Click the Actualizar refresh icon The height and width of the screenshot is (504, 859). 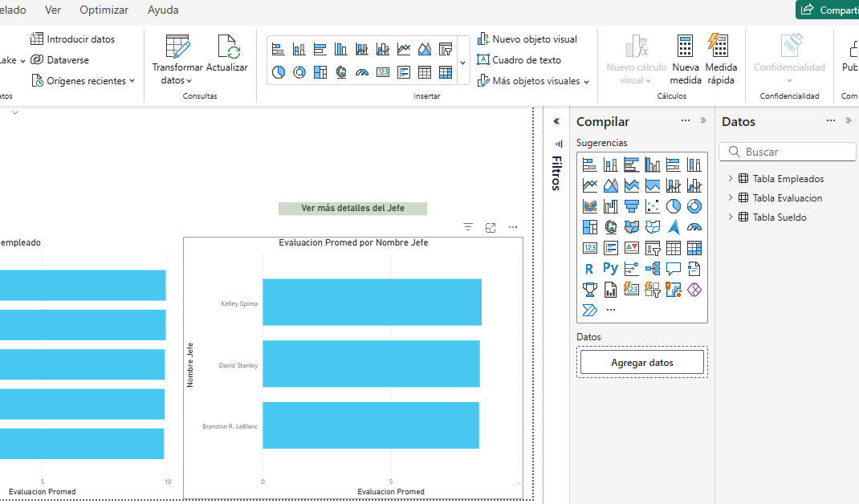tap(227, 47)
